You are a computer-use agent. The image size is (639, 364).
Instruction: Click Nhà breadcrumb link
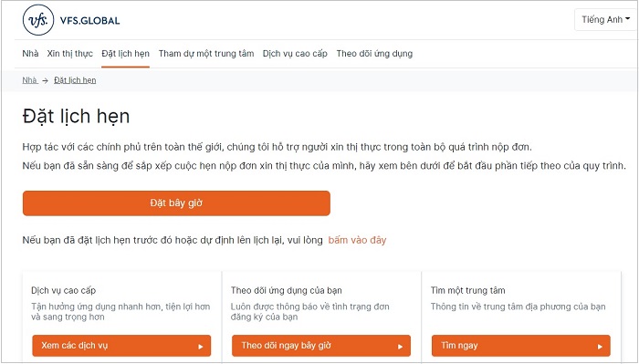29,80
